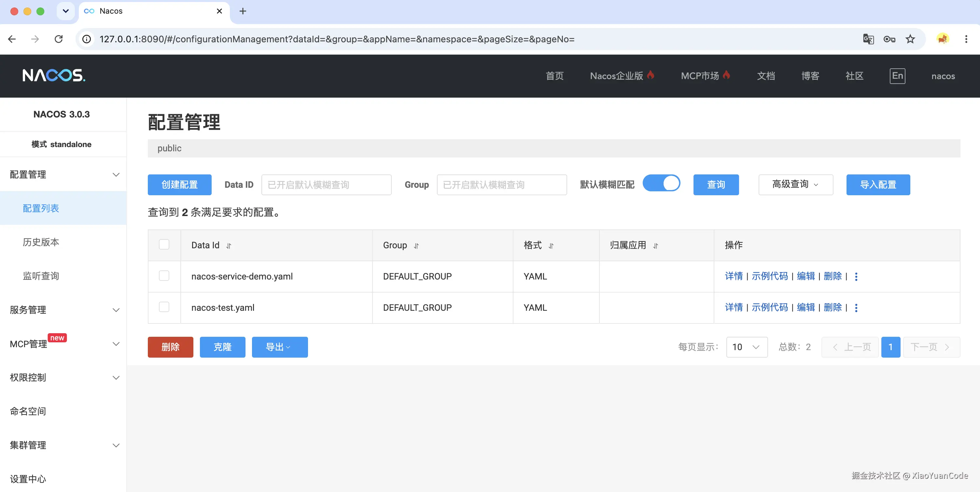Sort table by 格式 column

tap(551, 246)
